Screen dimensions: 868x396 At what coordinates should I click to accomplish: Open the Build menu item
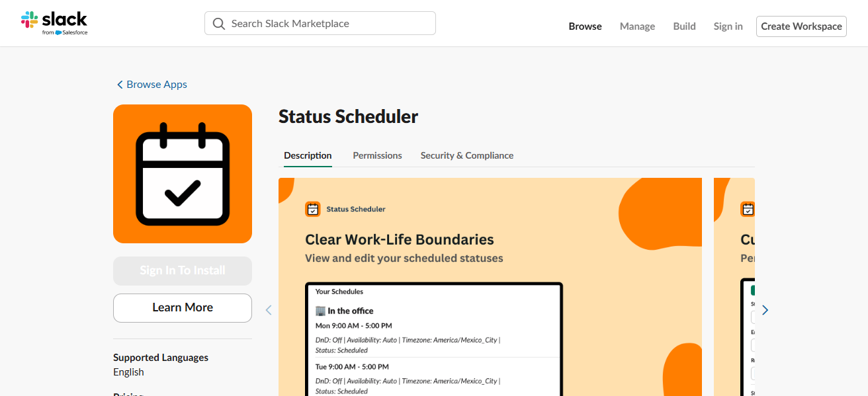684,26
